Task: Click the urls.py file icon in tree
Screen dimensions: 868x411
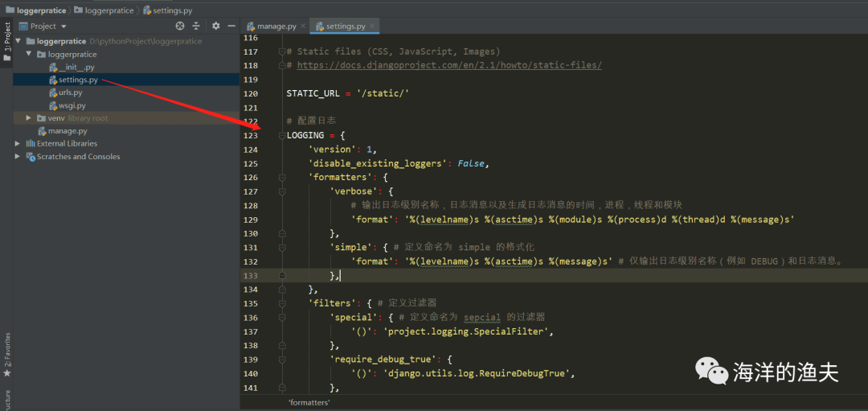Action: coord(53,92)
